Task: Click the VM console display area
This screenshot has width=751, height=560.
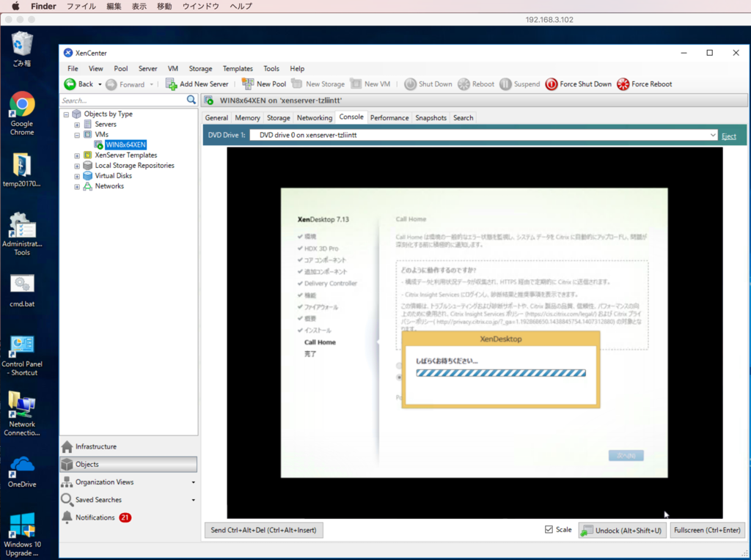Action: click(475, 333)
